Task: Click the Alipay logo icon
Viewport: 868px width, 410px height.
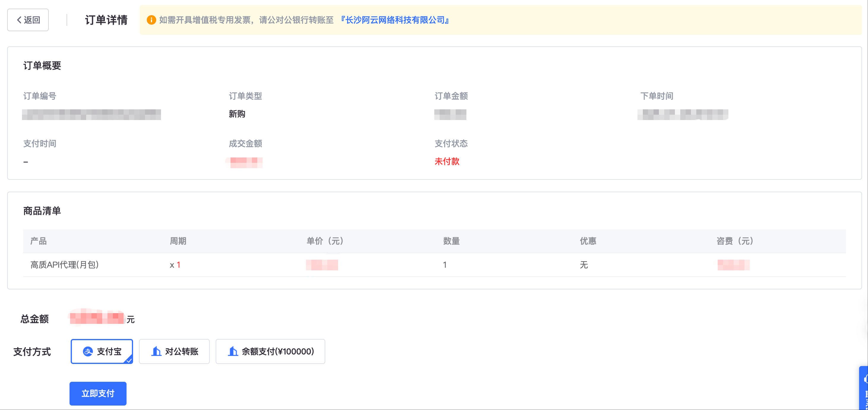Action: tap(88, 351)
